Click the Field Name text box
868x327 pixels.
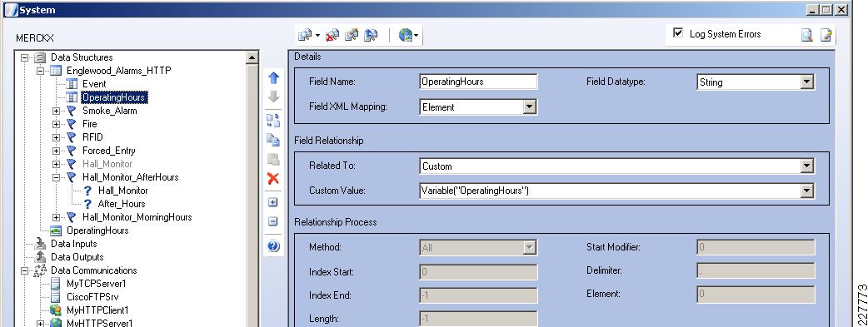pyautogui.click(x=478, y=82)
